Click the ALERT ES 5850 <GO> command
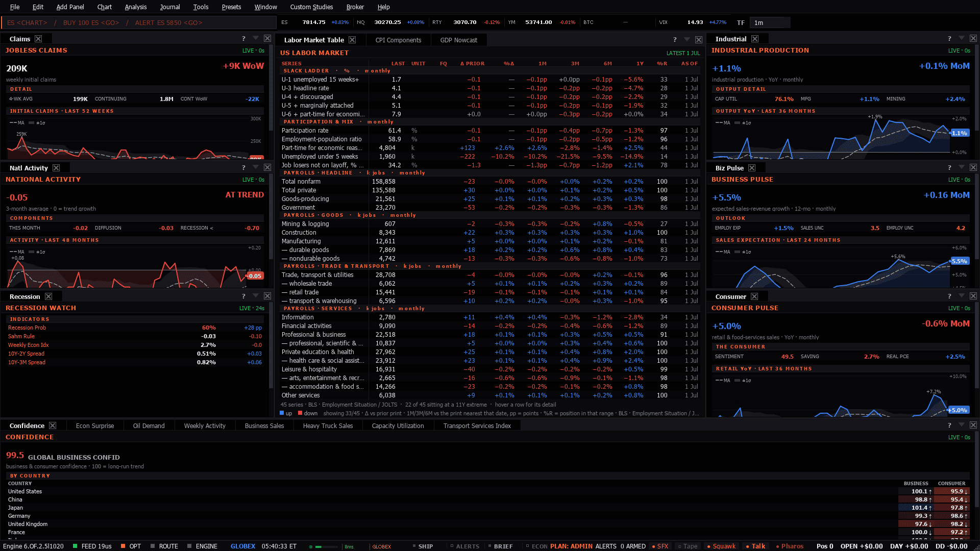The height and width of the screenshot is (551, 980). tap(168, 22)
